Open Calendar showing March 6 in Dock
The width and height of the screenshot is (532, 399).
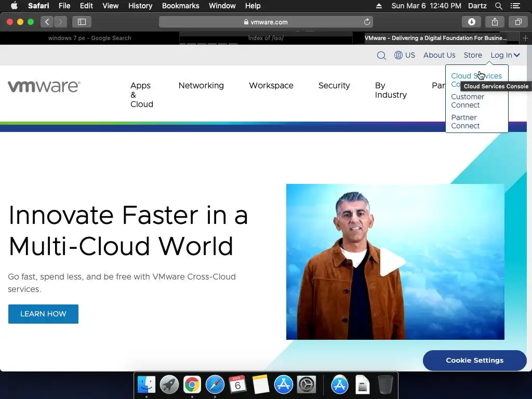click(237, 385)
